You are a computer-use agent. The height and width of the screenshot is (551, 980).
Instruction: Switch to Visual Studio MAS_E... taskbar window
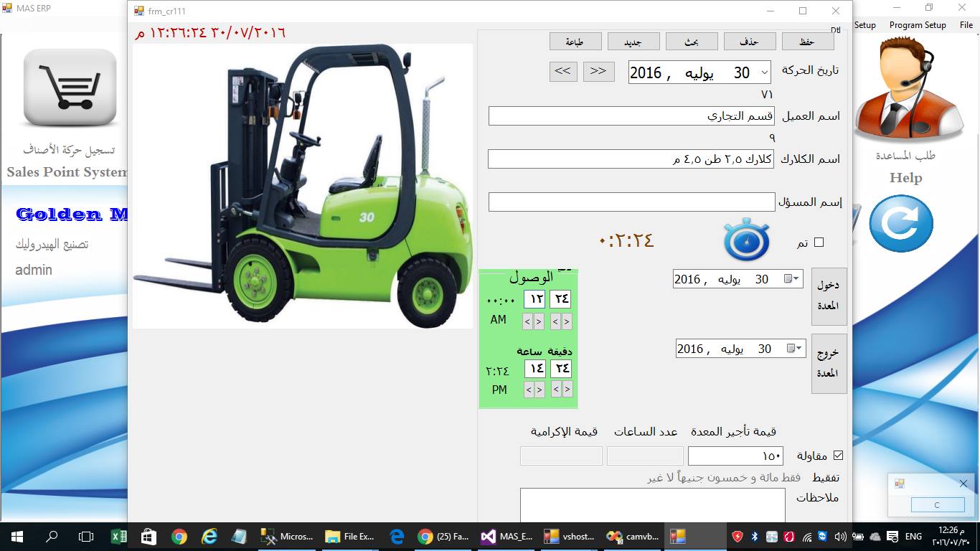tap(507, 537)
